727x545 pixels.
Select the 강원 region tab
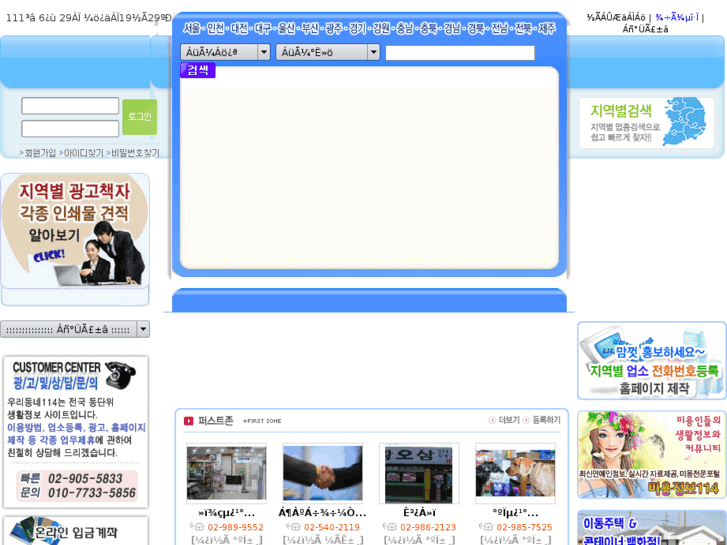point(381,29)
